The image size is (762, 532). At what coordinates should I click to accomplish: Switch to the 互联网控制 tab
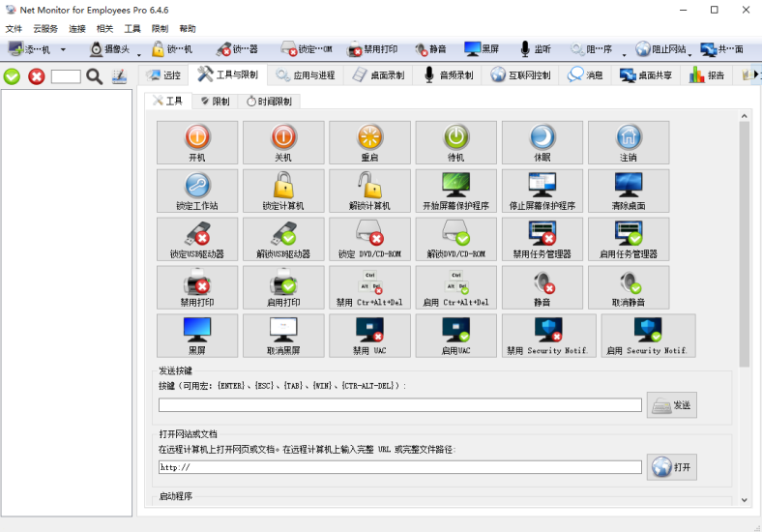(x=520, y=74)
